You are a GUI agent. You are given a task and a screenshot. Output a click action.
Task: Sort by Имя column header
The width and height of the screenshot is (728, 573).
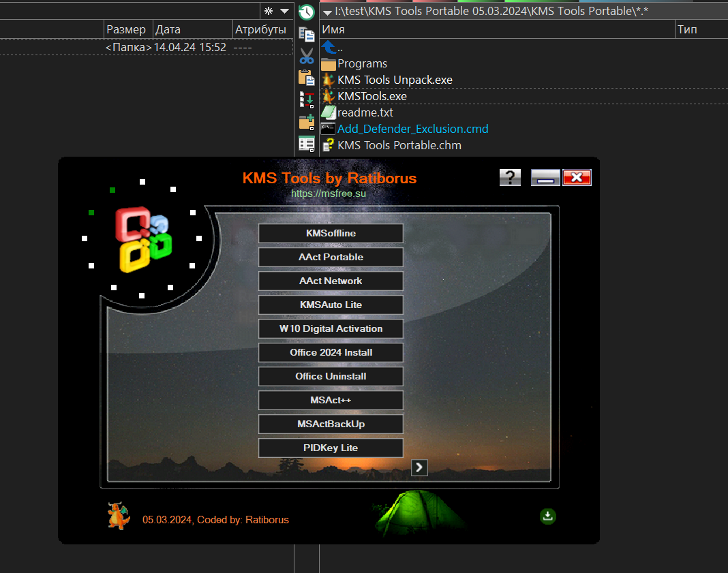coord(497,29)
